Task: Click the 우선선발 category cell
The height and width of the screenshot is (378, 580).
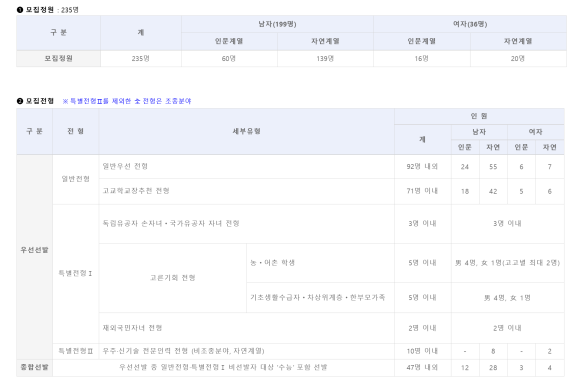Action: click(x=34, y=250)
